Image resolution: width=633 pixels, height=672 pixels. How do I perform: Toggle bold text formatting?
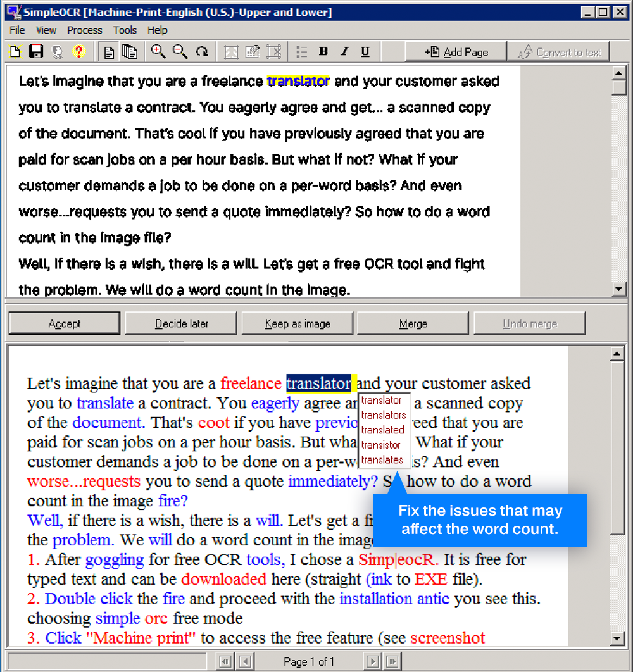pyautogui.click(x=323, y=51)
